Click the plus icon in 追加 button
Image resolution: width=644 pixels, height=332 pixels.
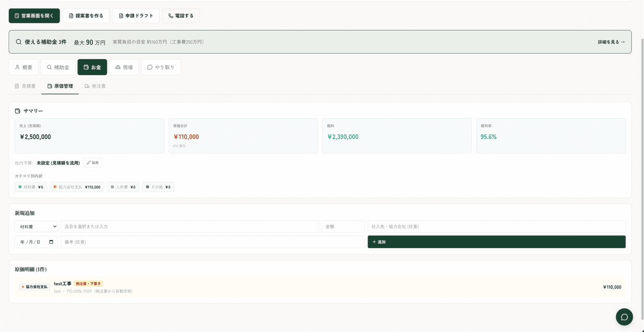click(x=374, y=242)
